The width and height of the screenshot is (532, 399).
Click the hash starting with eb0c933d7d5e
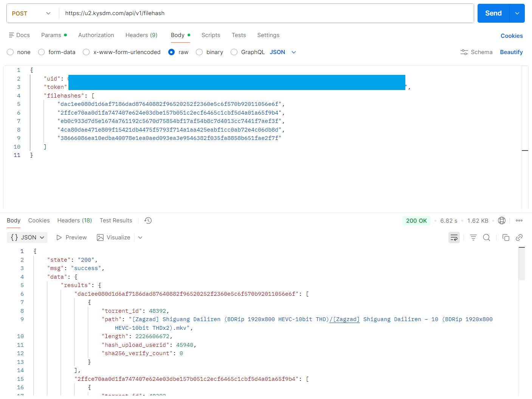(x=169, y=121)
